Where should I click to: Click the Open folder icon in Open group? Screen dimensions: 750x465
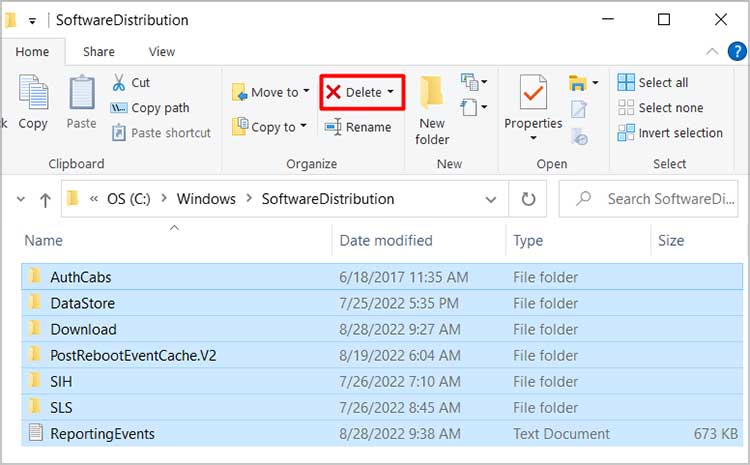[x=578, y=83]
